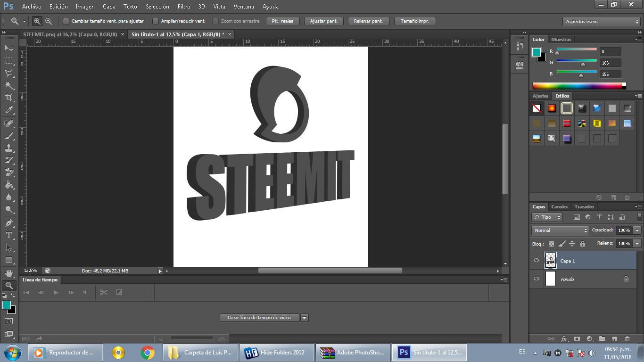Enable Cambiar tamaño vent. para ajustar checkbox
Viewport: 644px width, 362px height.
tap(66, 21)
